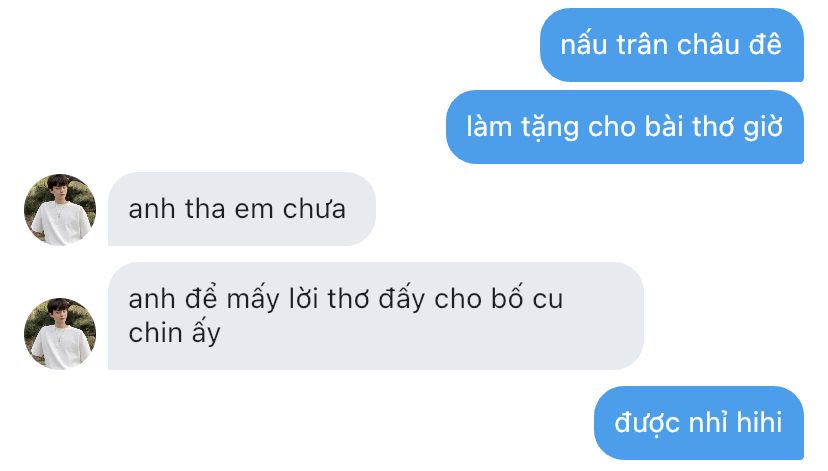Select the "được nhỉ hihi" message bubble
The image size is (828, 471).
point(699,423)
